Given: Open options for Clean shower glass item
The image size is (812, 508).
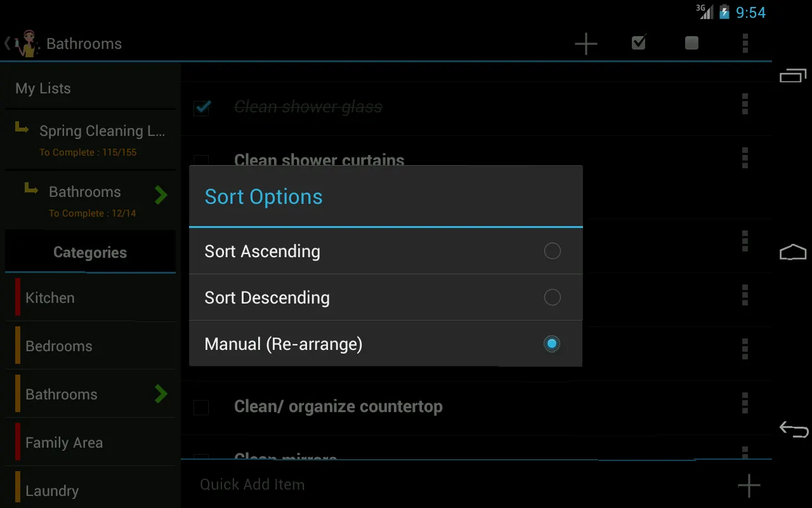Looking at the screenshot, I should pos(745,104).
